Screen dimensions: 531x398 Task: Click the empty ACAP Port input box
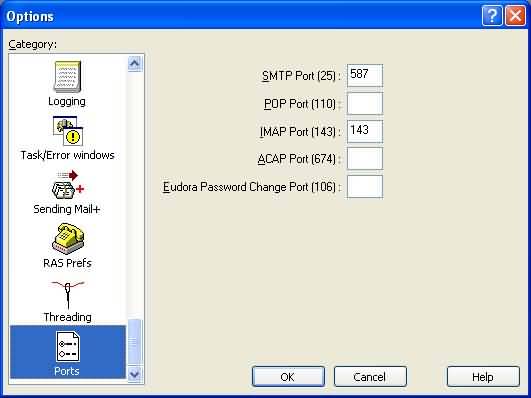click(365, 159)
